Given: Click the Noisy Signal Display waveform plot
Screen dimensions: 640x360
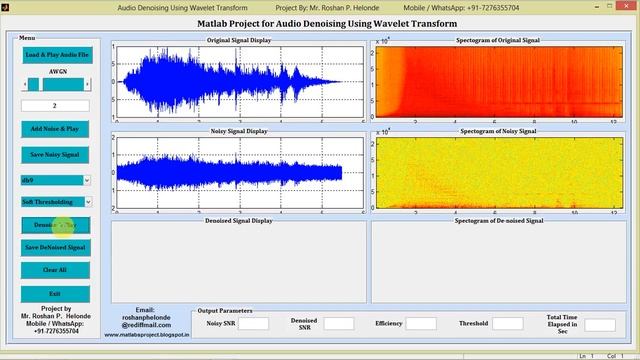Looking at the screenshot, I should (240, 173).
